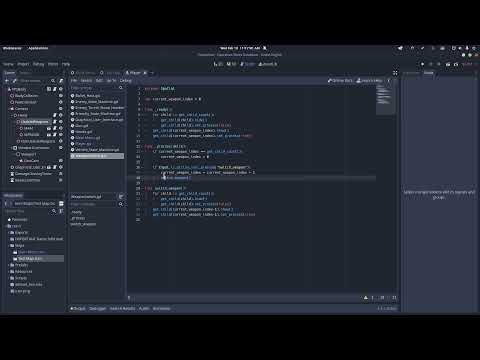Toggle visibility of Player root node
Viewport: 480px width, 360px height.
click(61, 89)
